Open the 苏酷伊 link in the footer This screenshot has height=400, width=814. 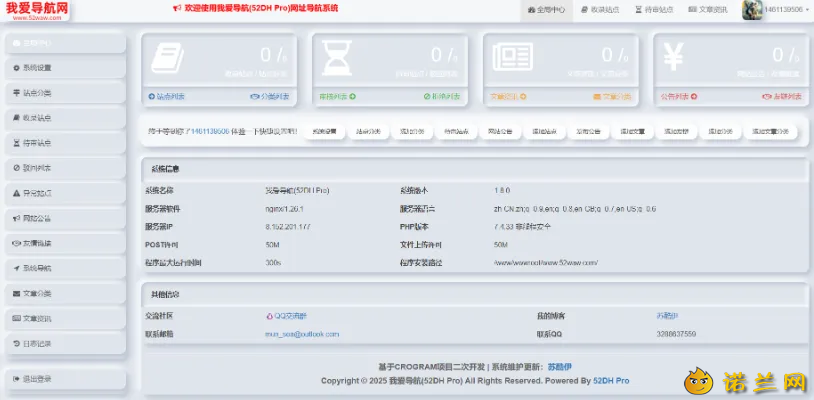(559, 367)
